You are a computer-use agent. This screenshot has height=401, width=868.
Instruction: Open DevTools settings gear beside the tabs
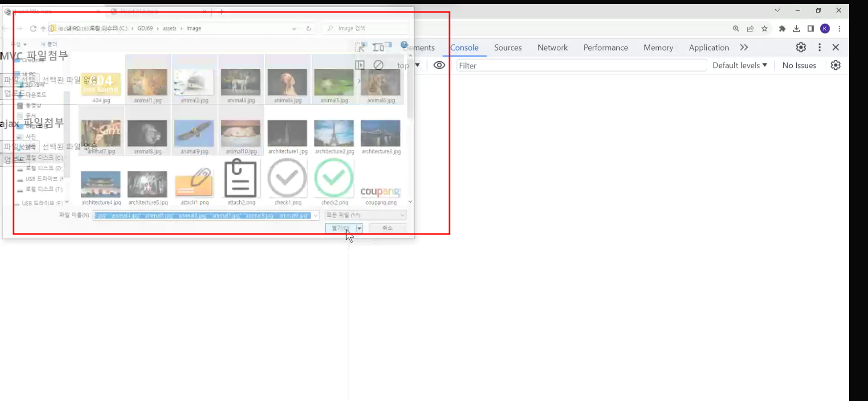coord(801,47)
